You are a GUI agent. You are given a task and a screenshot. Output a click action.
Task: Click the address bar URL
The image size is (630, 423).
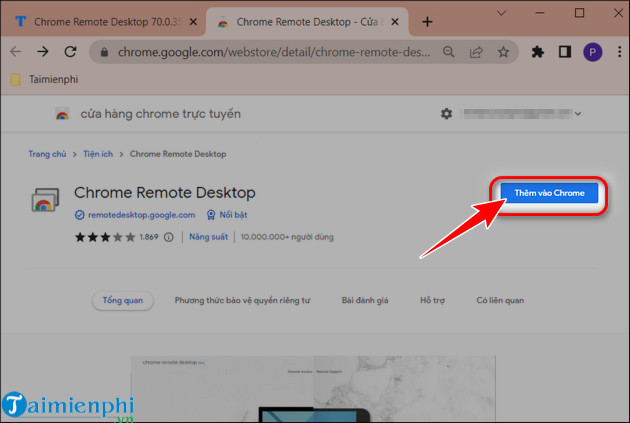tap(273, 52)
